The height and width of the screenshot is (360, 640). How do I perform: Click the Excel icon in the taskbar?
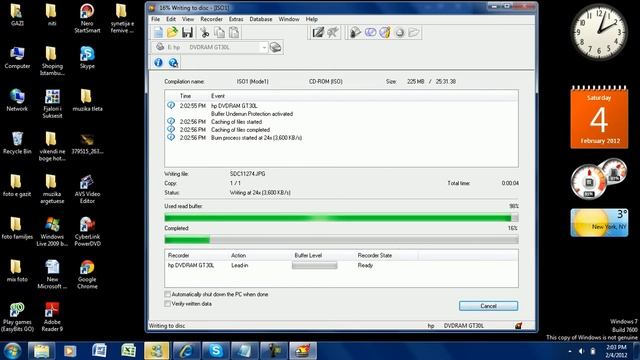[128, 351]
